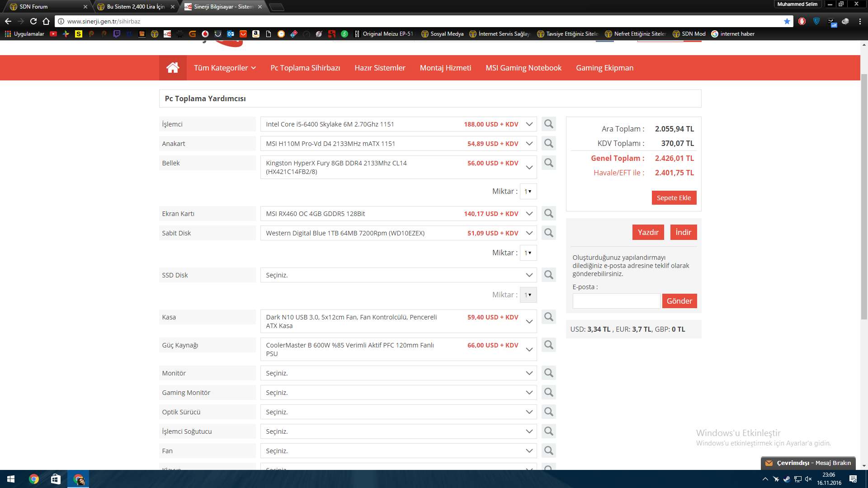The image size is (868, 488).
Task: Click the E-posta input field
Action: click(x=616, y=301)
